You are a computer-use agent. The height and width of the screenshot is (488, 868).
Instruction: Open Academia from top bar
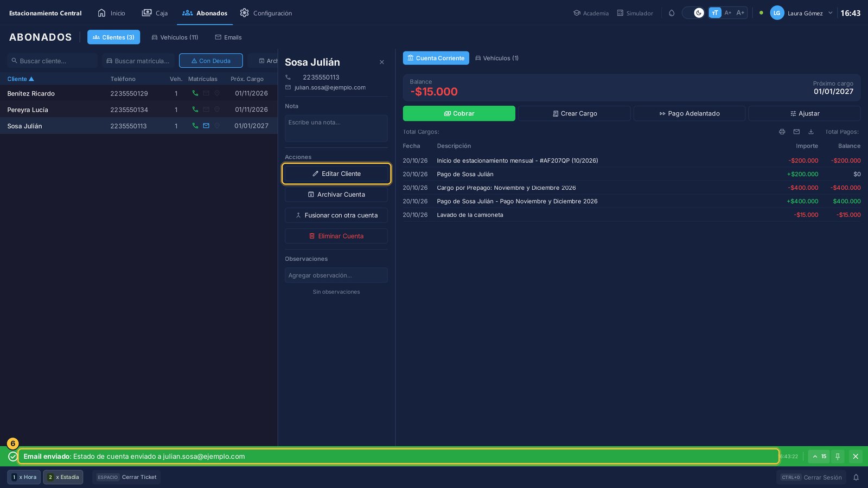click(x=591, y=13)
